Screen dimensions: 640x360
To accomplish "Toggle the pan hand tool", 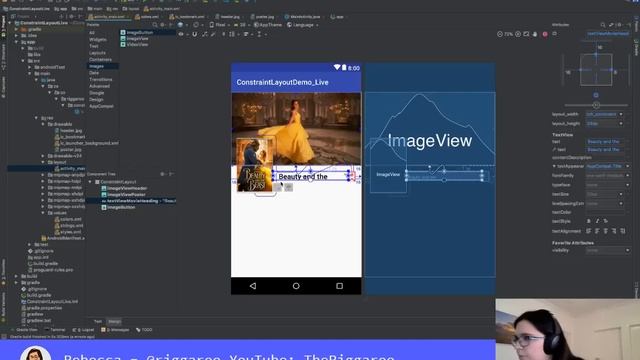I will [x=535, y=34].
